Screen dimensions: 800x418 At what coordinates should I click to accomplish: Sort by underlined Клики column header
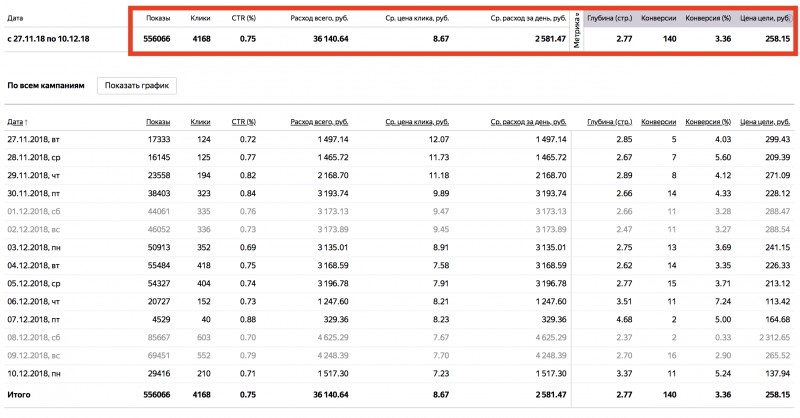point(199,120)
